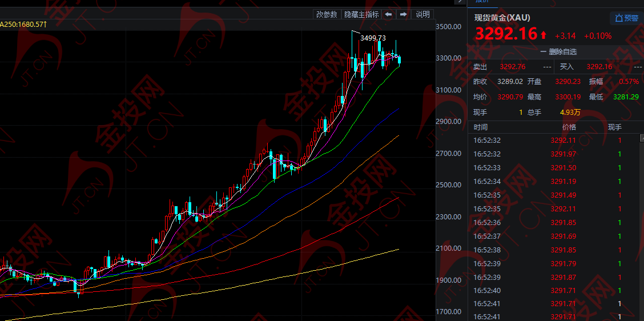The width and height of the screenshot is (644, 321).
Task: Set a price alert with 预警
Action: 627,18
